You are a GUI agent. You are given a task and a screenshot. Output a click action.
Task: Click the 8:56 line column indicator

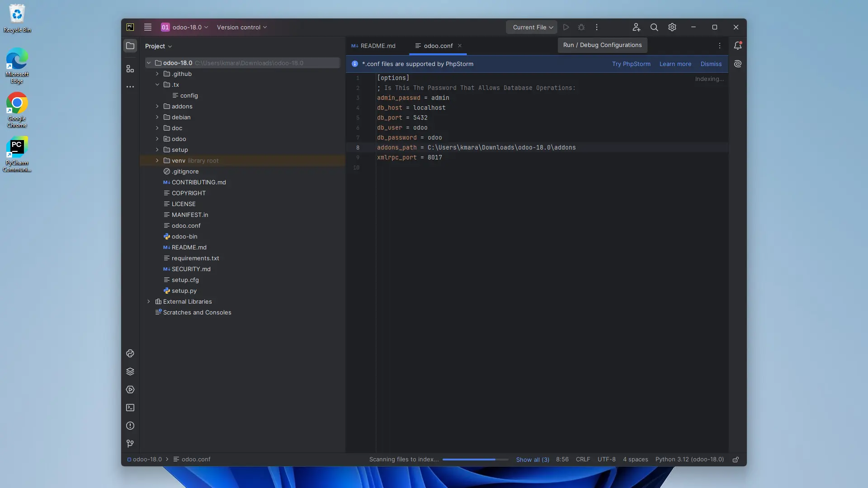click(x=562, y=459)
